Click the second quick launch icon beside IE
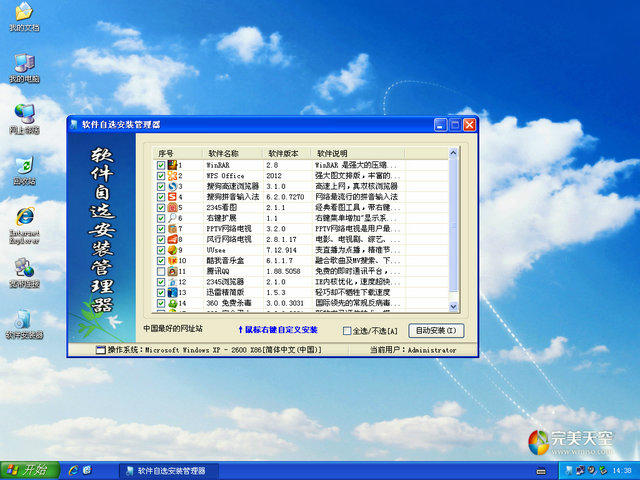 [x=87, y=471]
